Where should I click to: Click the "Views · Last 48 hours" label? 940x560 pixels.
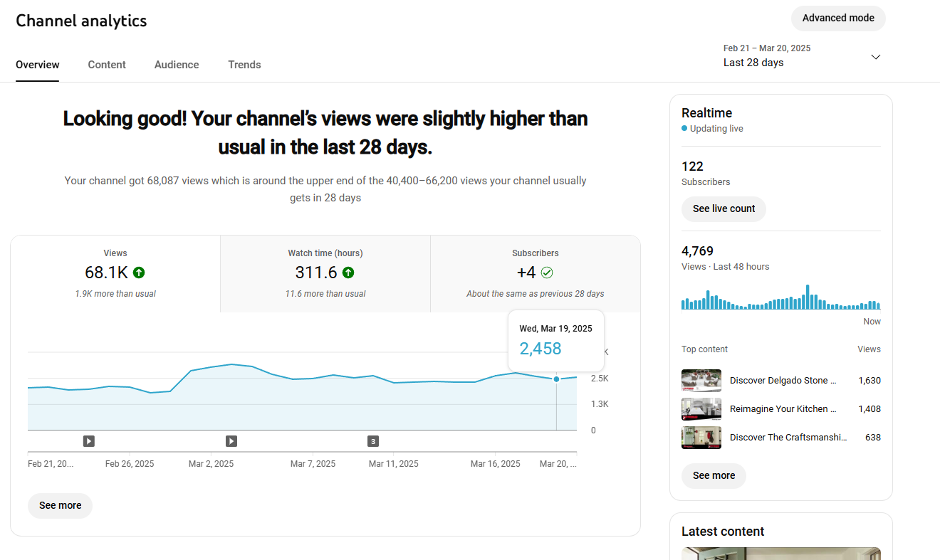coord(725,267)
